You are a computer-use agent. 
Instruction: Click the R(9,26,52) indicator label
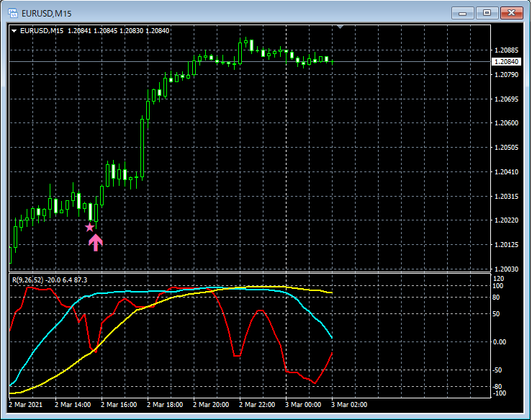(x=50, y=280)
